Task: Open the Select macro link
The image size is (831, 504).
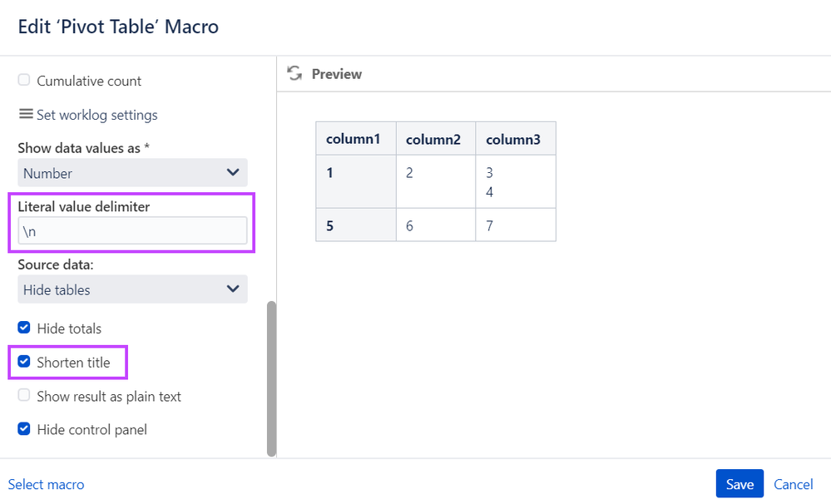Action: [46, 484]
